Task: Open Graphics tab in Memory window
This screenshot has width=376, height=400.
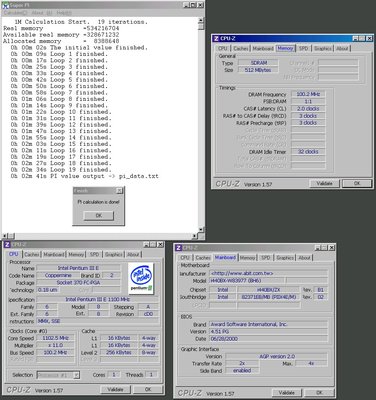Action: [x=323, y=48]
